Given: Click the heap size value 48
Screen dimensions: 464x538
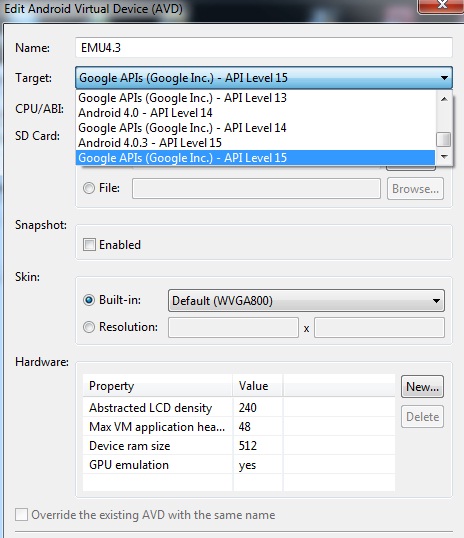Looking at the screenshot, I should pos(245,427).
